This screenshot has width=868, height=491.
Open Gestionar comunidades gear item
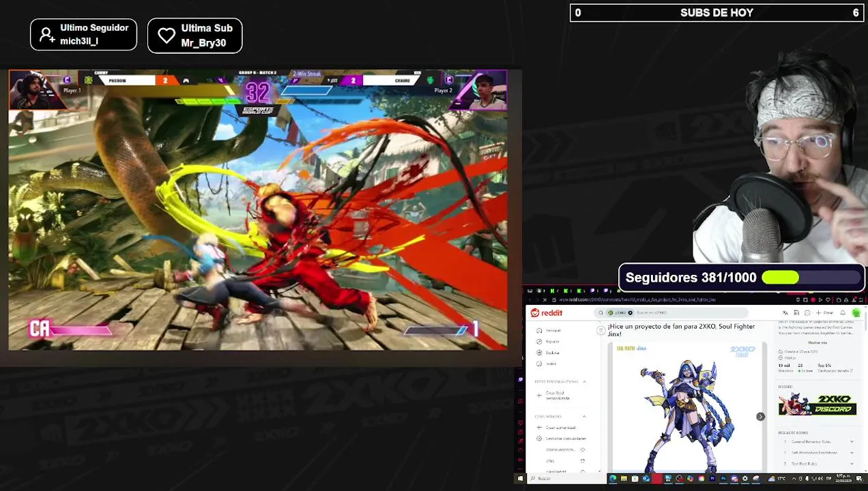click(x=561, y=438)
